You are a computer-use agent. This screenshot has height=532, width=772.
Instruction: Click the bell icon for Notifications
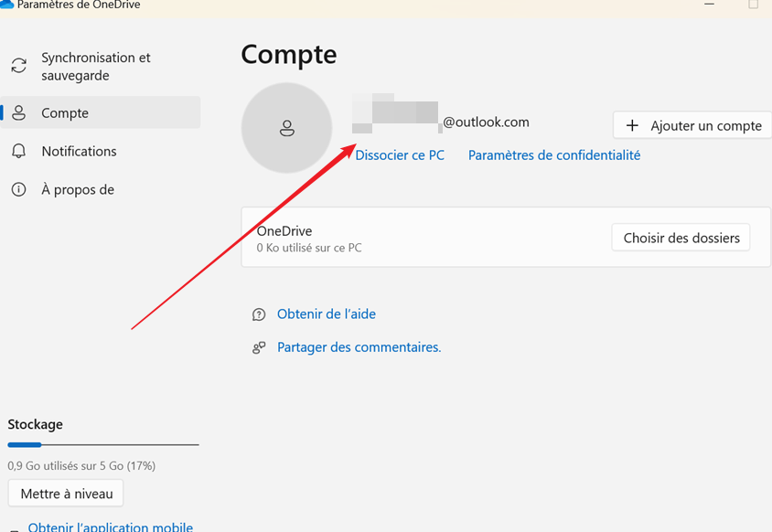[18, 151]
